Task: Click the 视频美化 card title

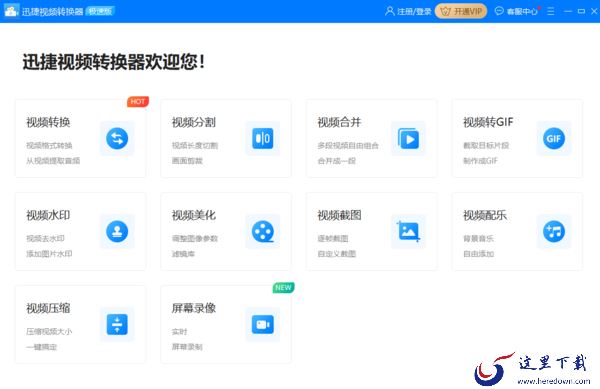Action: [x=194, y=215]
